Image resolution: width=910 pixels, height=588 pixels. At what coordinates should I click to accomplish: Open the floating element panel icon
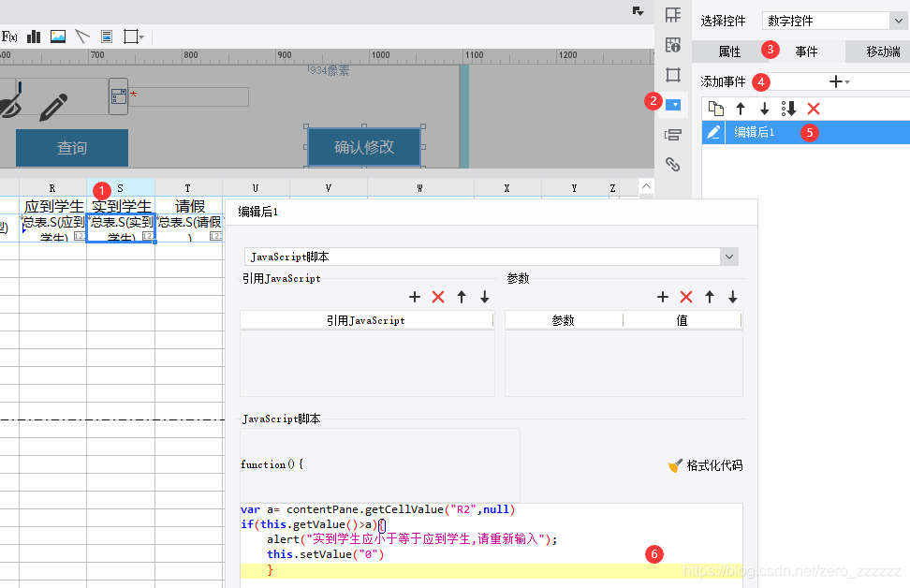coord(673,75)
